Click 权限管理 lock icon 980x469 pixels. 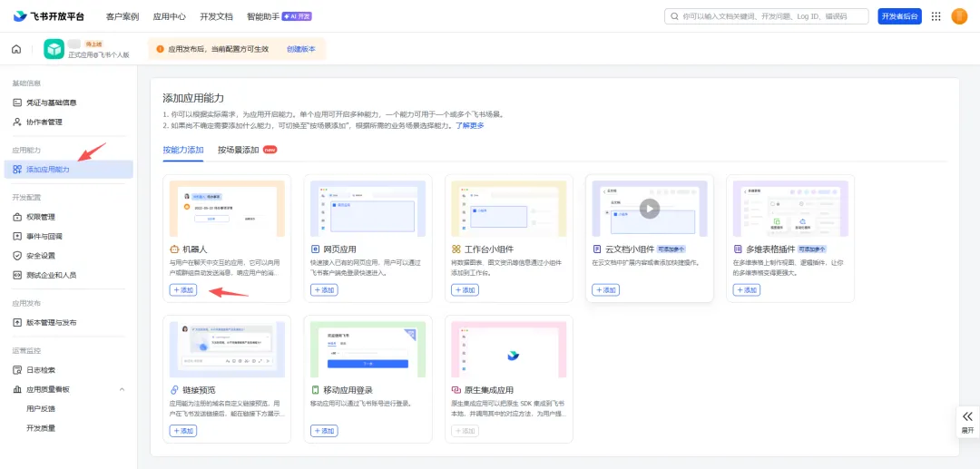pyautogui.click(x=17, y=217)
